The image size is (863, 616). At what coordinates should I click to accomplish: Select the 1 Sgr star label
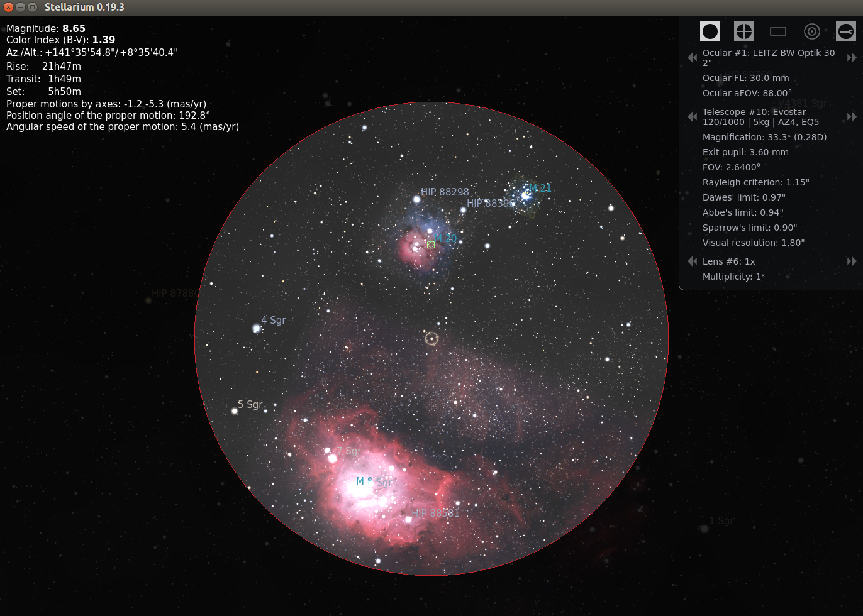(x=721, y=521)
